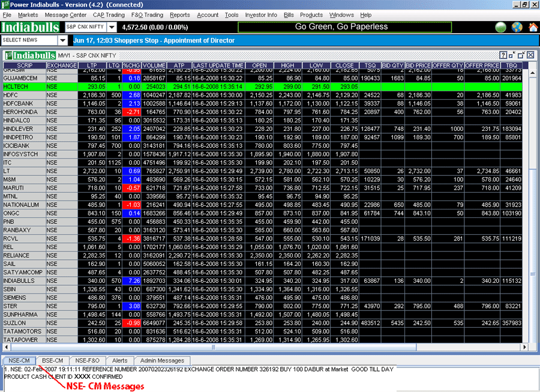Select the INFOSYSTCH scrip row
The image size is (540, 392).
tap(262, 154)
